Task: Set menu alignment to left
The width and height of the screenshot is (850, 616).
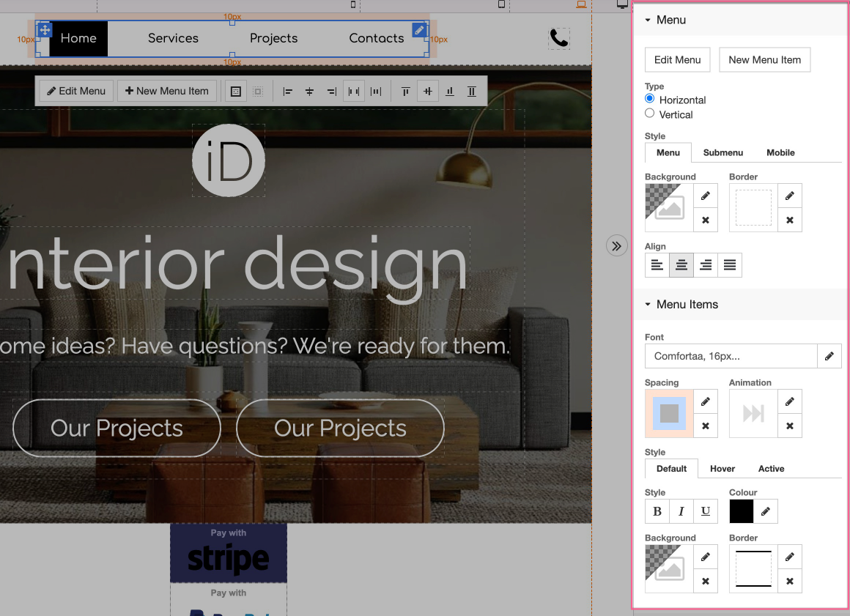Action: (657, 265)
